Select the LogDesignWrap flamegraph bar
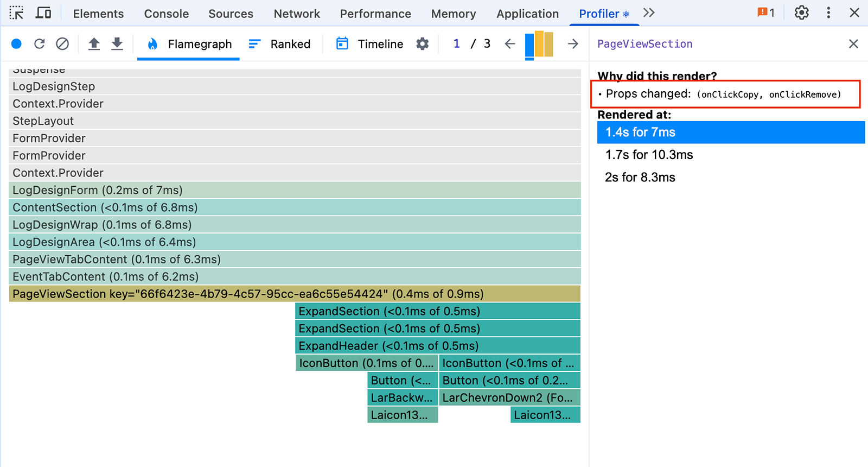Screen dimensions: 868x467 (295, 225)
